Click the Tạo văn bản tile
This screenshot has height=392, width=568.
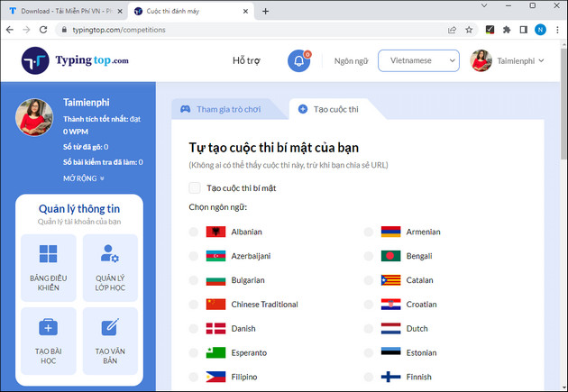point(110,341)
